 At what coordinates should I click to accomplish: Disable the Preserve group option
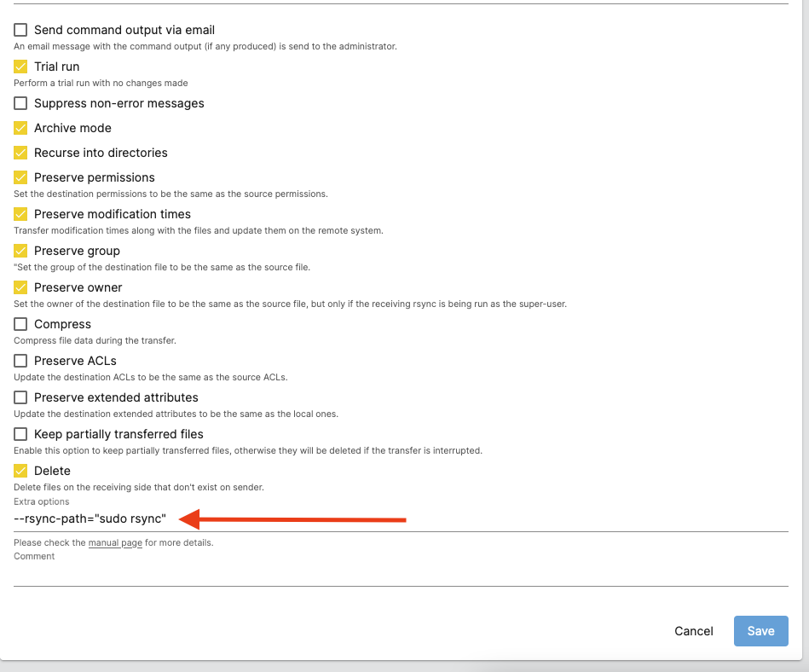(x=20, y=251)
